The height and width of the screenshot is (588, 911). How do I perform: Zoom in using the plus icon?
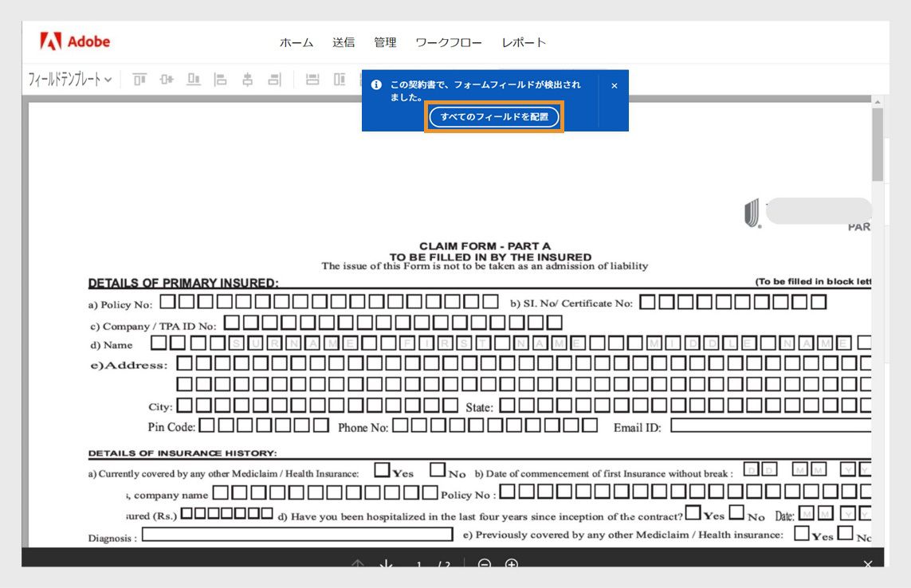[512, 566]
